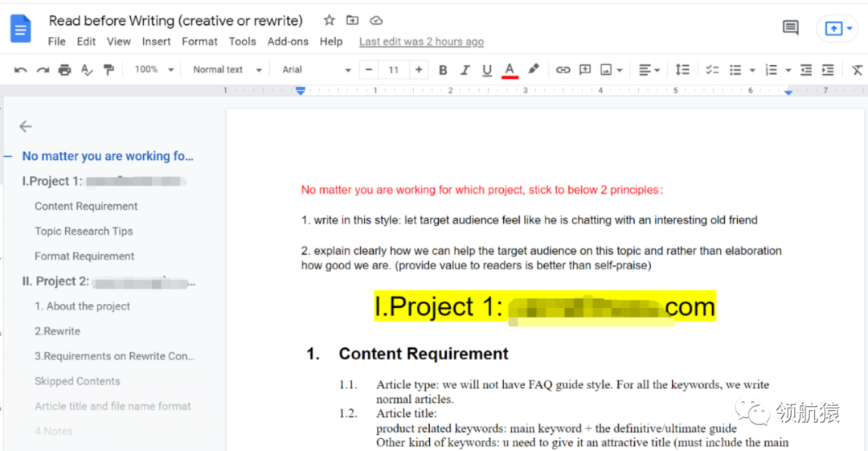Open the Line spacing tool
The width and height of the screenshot is (868, 451).
tap(682, 70)
